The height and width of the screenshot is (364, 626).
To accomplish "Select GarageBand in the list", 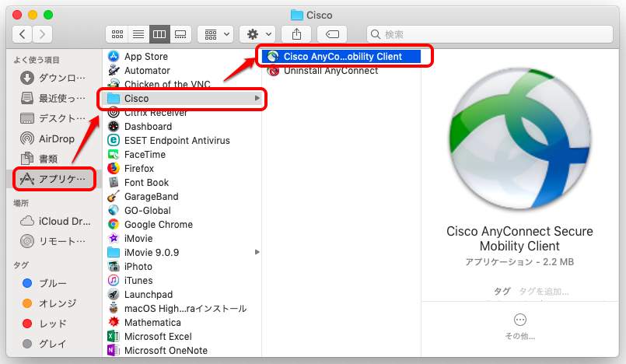I will coord(182,196).
